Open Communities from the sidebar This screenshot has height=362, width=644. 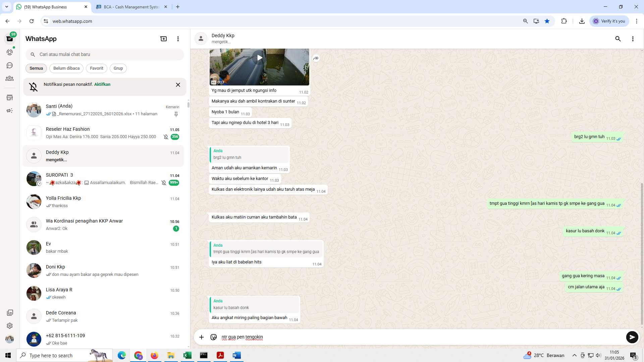pyautogui.click(x=10, y=78)
